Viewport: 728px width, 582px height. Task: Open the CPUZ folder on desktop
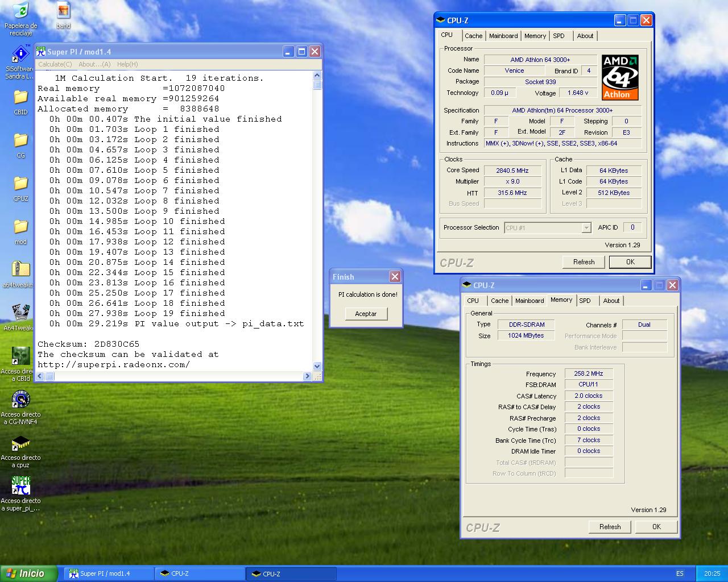click(20, 184)
